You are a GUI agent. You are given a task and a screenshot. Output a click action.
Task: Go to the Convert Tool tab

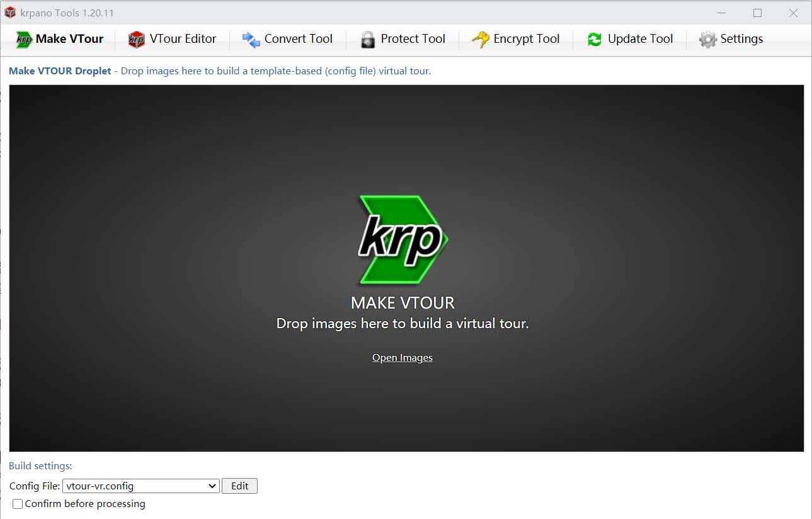287,39
